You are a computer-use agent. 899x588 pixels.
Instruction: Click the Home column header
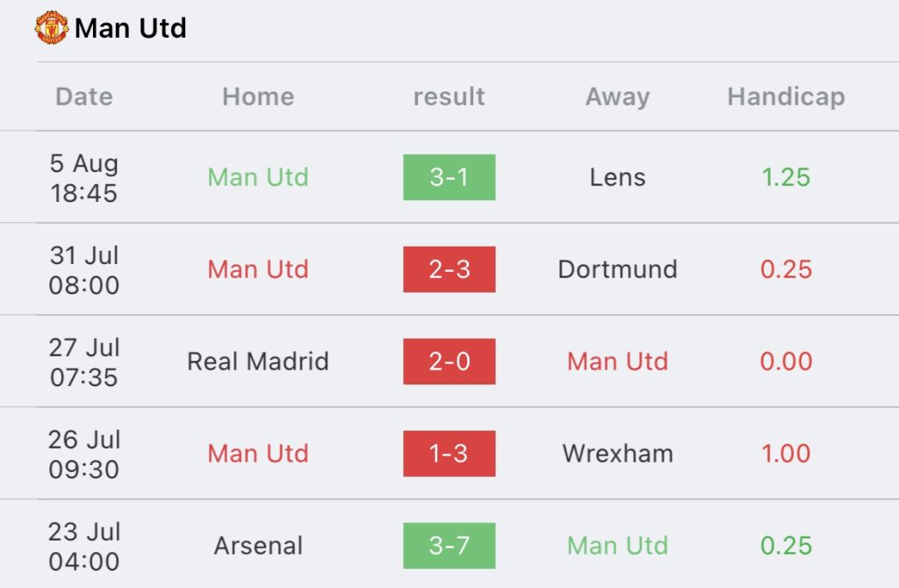258,97
